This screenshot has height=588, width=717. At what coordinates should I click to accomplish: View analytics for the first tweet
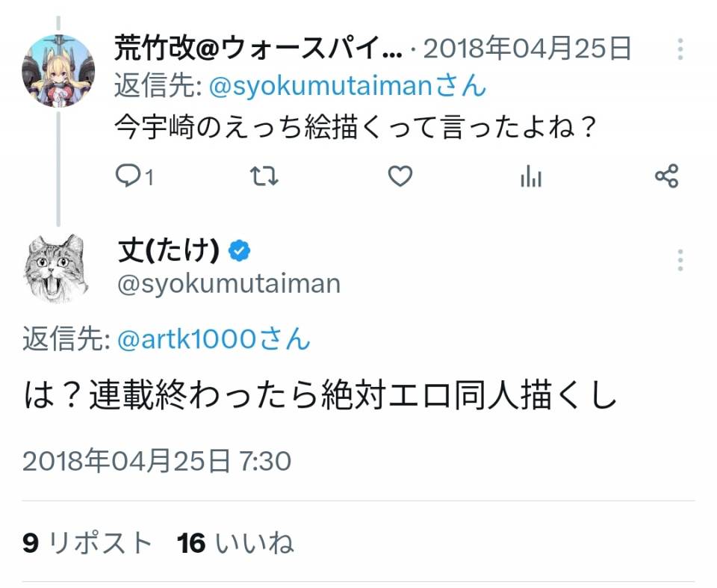coord(530,176)
